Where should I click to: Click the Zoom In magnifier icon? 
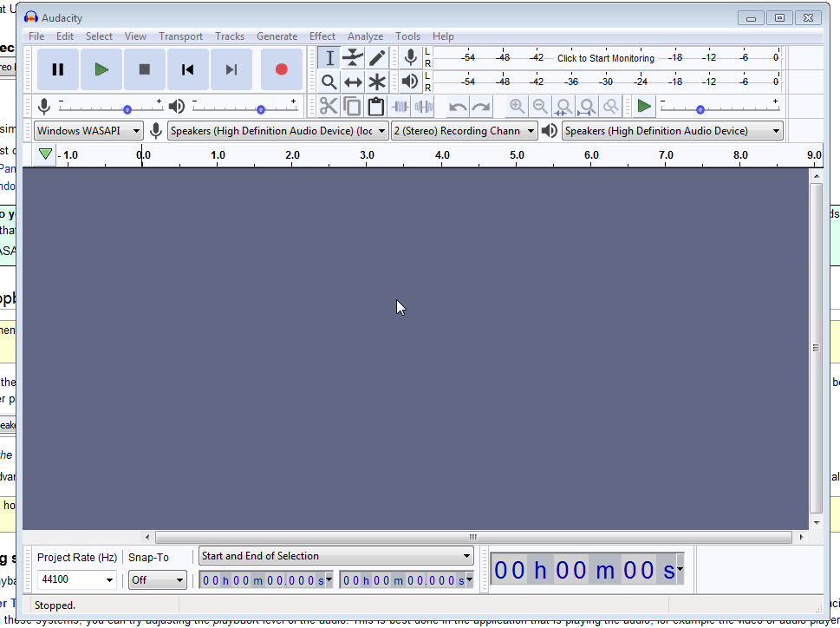517,106
